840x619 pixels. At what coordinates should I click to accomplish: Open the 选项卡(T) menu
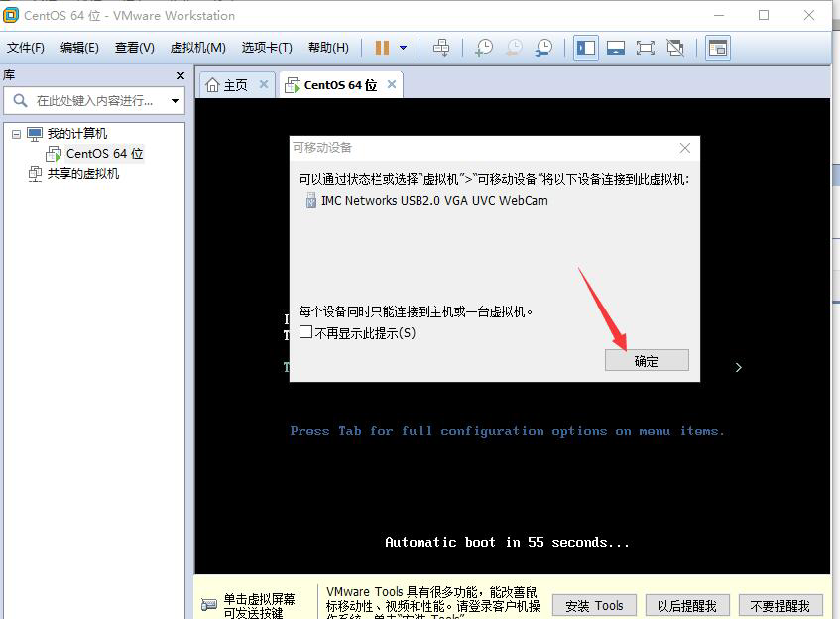267,48
